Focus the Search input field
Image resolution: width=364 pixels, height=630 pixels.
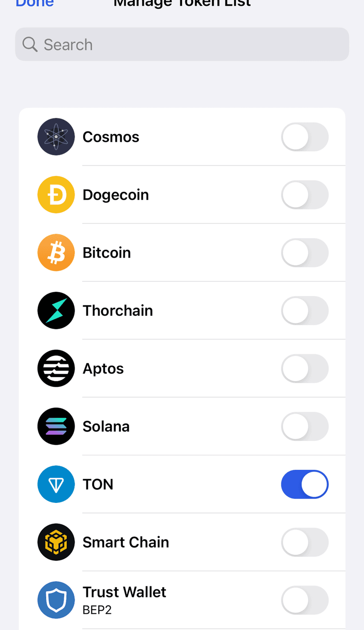click(189, 44)
